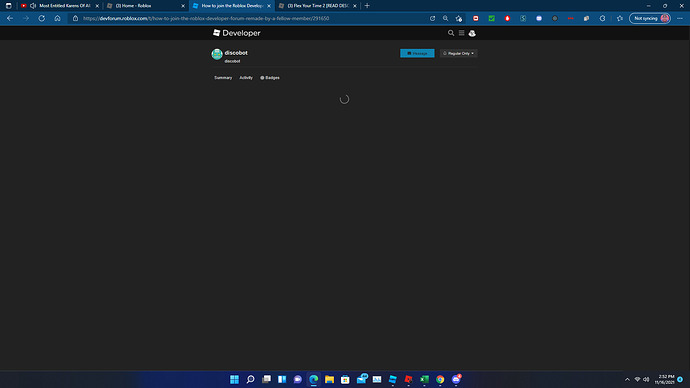Click the discobot username heading
This screenshot has height=388, width=690.
click(x=236, y=53)
